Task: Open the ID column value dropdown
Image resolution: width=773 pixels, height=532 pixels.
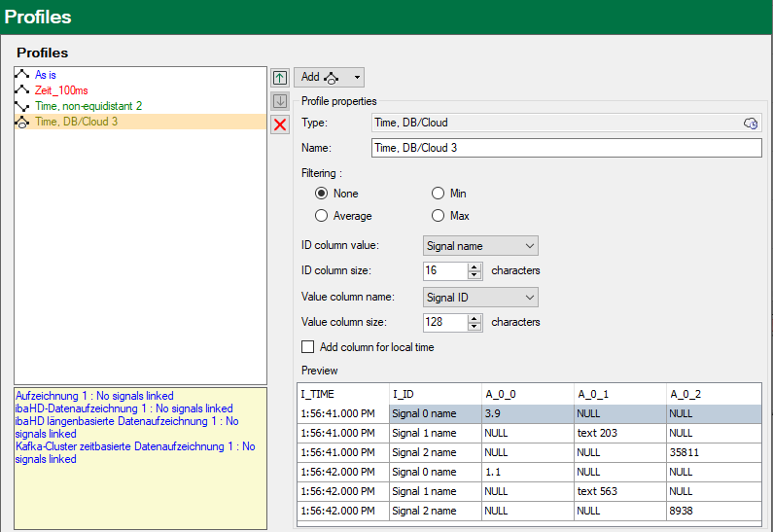Action: pyautogui.click(x=480, y=246)
